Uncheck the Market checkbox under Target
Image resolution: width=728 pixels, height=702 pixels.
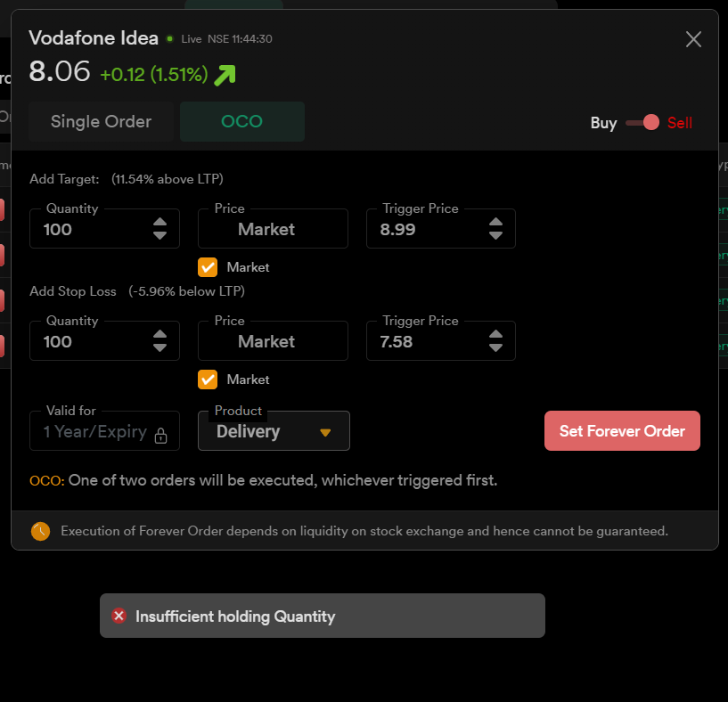[x=208, y=267]
